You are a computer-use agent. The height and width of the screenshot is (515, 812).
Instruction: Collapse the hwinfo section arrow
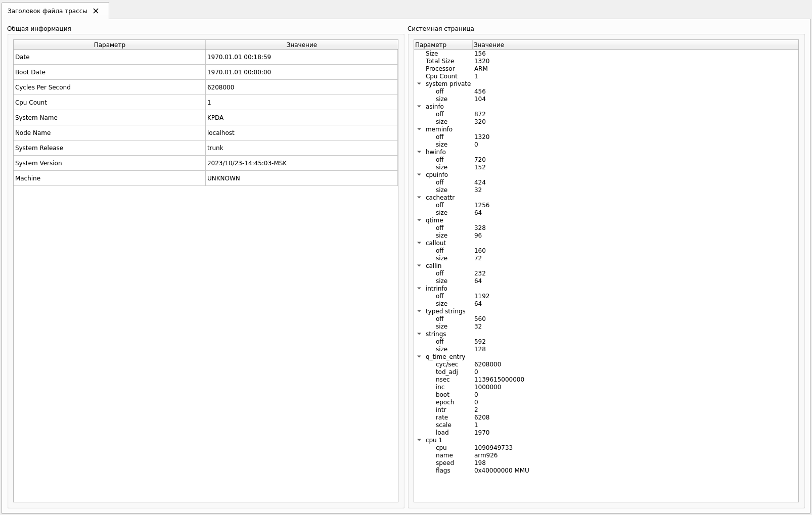(419, 152)
